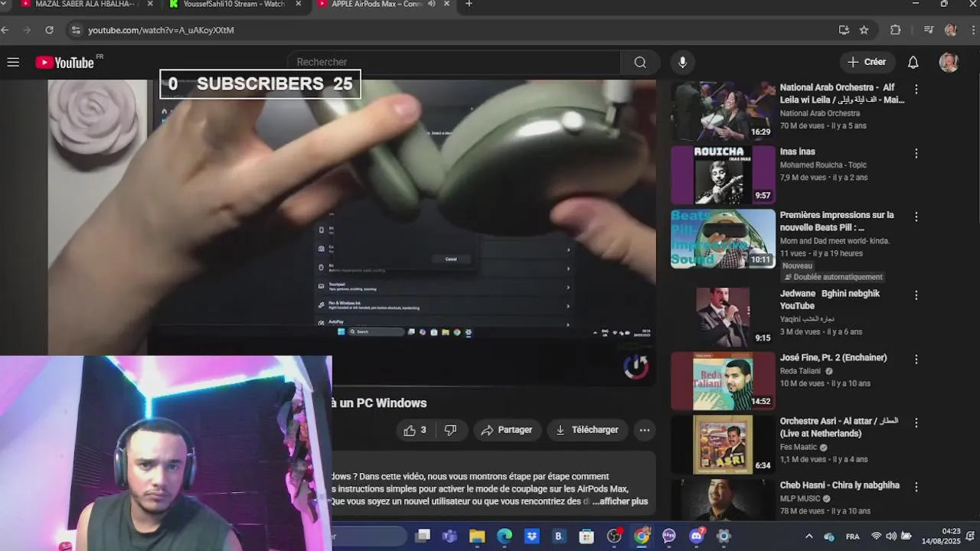Viewport: 980px width, 551px height.
Task: Click the Chrome address bar URL
Action: tap(161, 30)
